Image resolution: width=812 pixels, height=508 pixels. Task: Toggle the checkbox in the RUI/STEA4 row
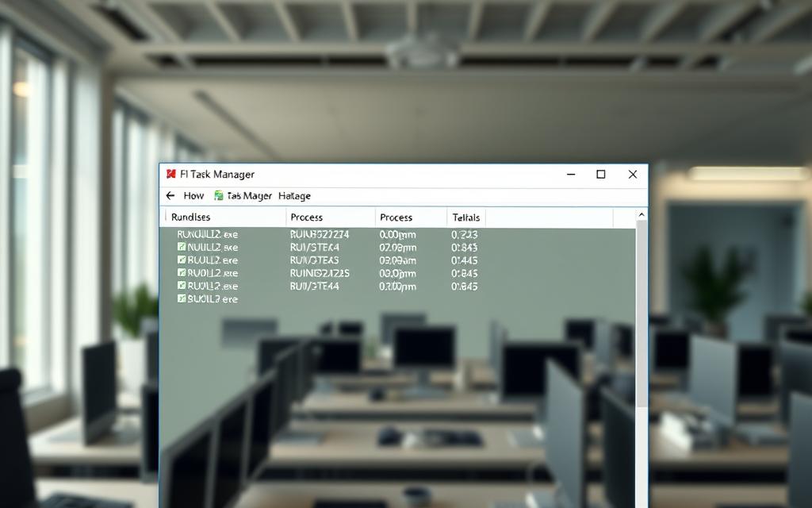click(x=182, y=248)
